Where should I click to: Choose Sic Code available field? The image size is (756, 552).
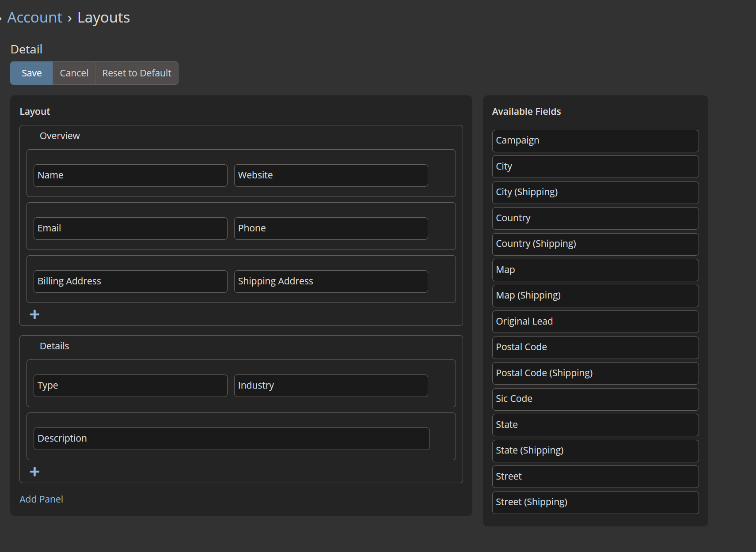pos(595,399)
